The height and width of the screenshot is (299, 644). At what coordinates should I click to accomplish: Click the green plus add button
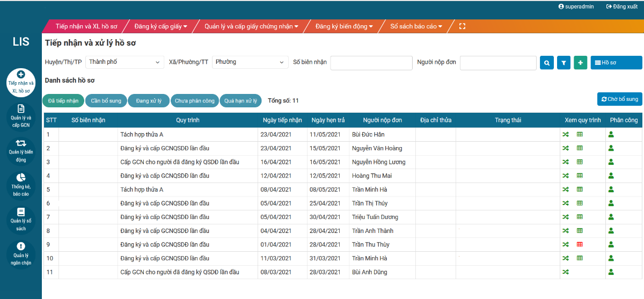580,63
